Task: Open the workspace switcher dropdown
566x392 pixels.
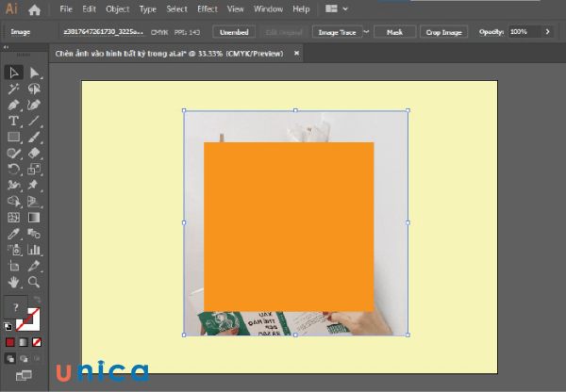Action: click(x=335, y=9)
